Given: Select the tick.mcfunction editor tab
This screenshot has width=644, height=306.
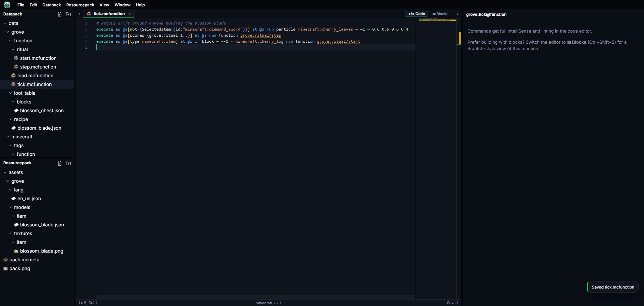Looking at the screenshot, I should [109, 14].
